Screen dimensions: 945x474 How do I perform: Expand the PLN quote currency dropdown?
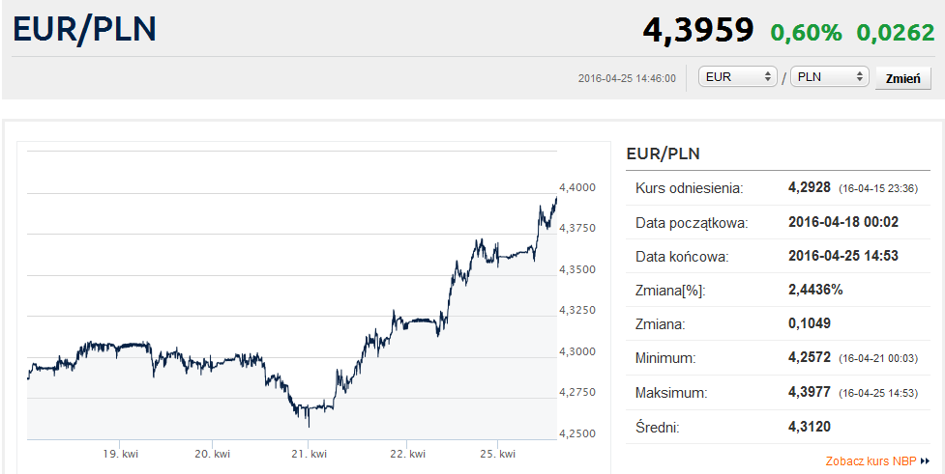(829, 77)
